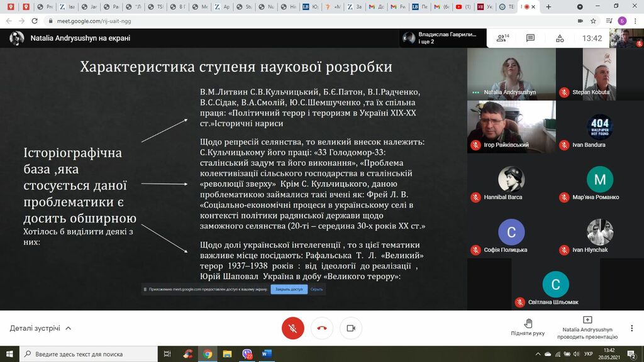Open a new browser tab
Screen dimensions: 644x362
[x=548, y=7]
